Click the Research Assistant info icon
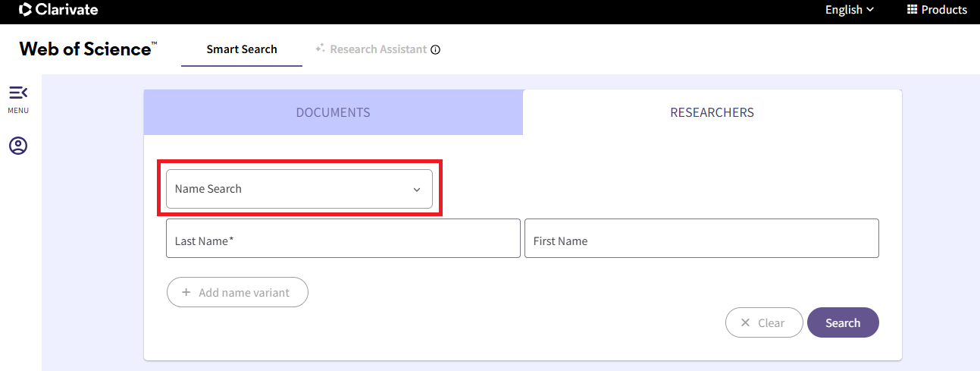This screenshot has height=371, width=980. 435,50
